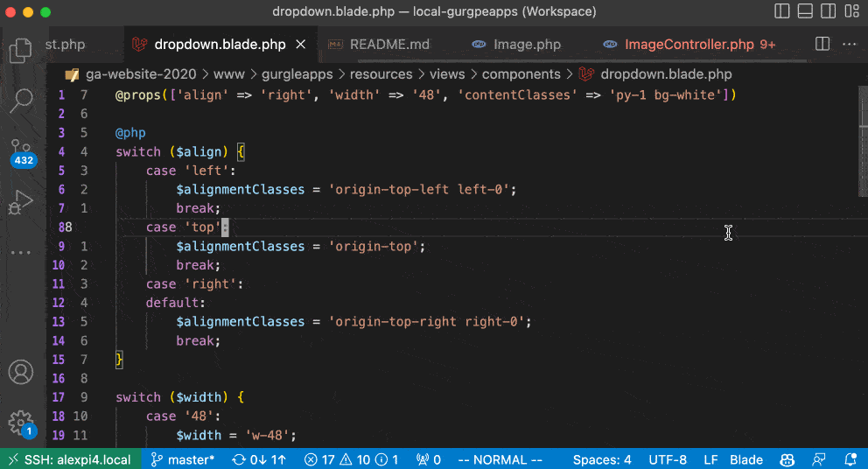The height and width of the screenshot is (469, 868).
Task: Click the master* branch in status bar
Action: pyautogui.click(x=182, y=459)
